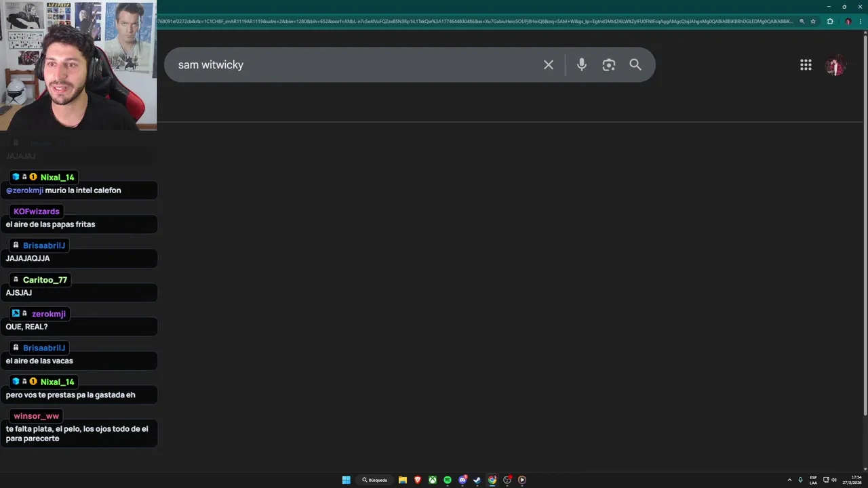
Task: Open the browser Extensions puzzle icon
Action: click(830, 22)
